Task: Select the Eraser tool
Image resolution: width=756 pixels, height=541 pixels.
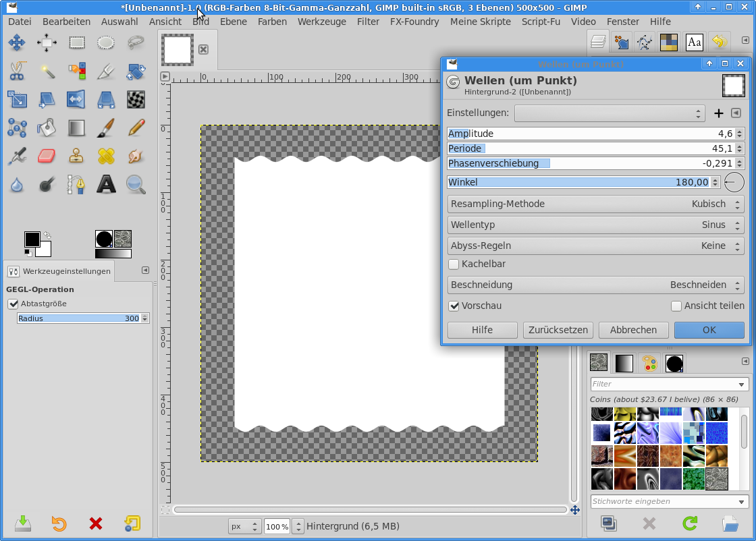Action: 47,156
